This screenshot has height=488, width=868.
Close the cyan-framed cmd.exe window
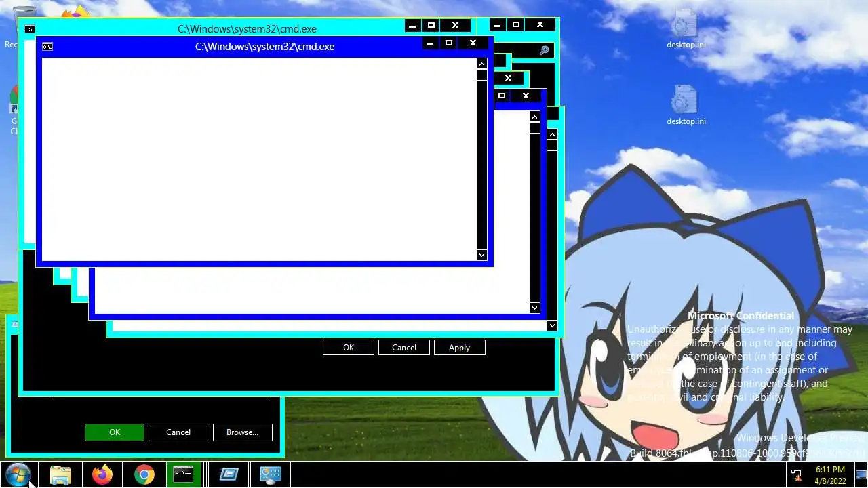click(455, 26)
